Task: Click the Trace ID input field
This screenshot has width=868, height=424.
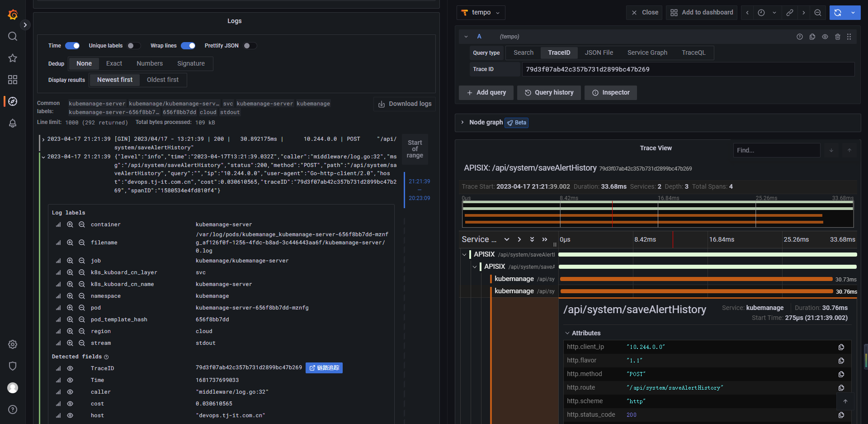Action: coord(688,69)
